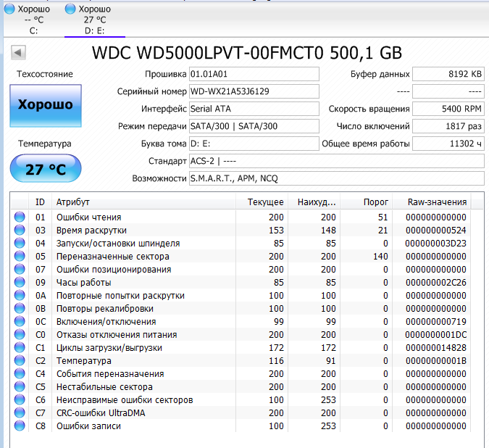489x448 pixels.
Task: Select the Ошибки чтения attribute text
Action: (x=88, y=217)
